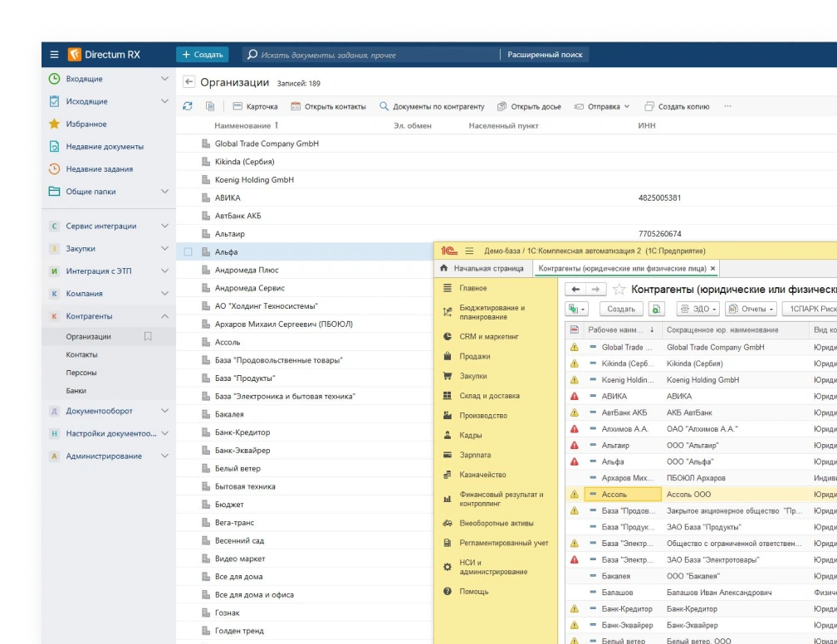Click the green copy-create icon next to Создать
Viewport: 837px width, 644px height.
pyautogui.click(x=656, y=309)
